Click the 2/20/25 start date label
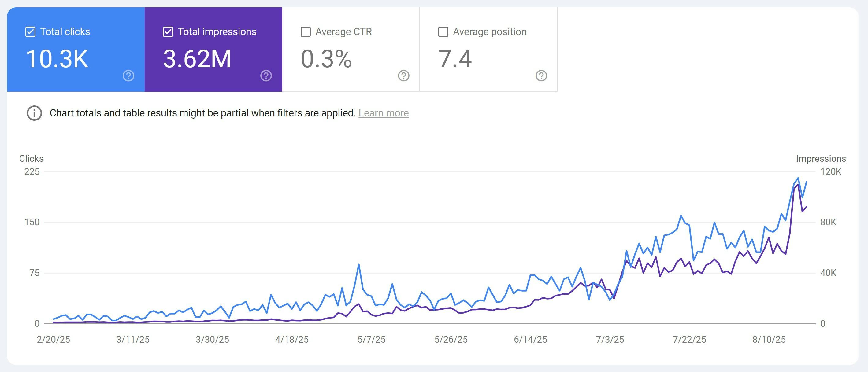 pos(53,339)
